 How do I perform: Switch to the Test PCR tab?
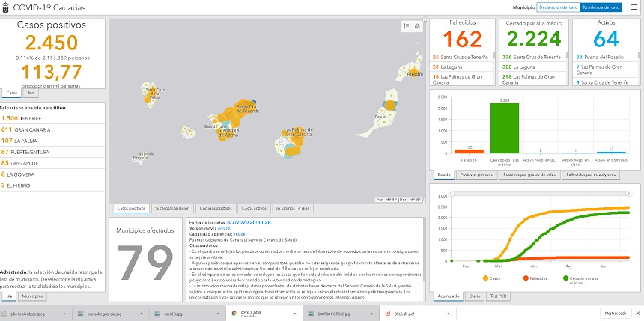tap(497, 296)
